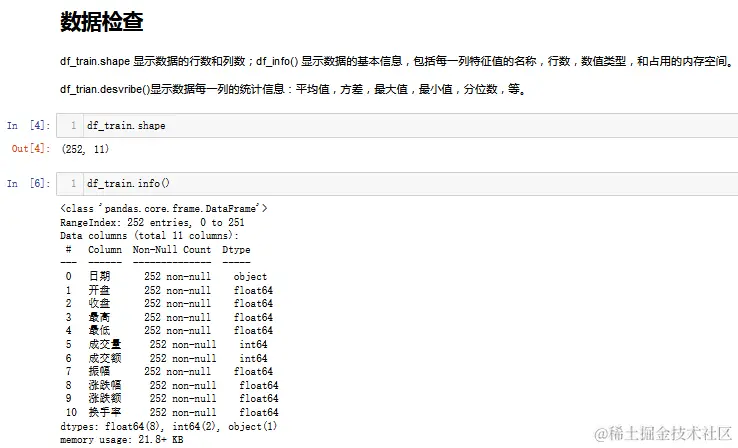Click the Data columns (total 11 columns) line
This screenshot has height=448, width=738.
(149, 236)
